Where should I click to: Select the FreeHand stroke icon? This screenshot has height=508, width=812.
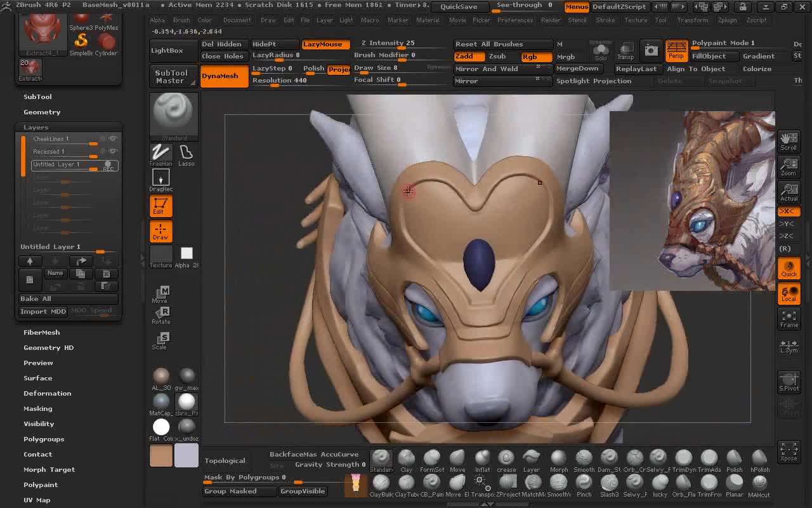click(x=160, y=155)
